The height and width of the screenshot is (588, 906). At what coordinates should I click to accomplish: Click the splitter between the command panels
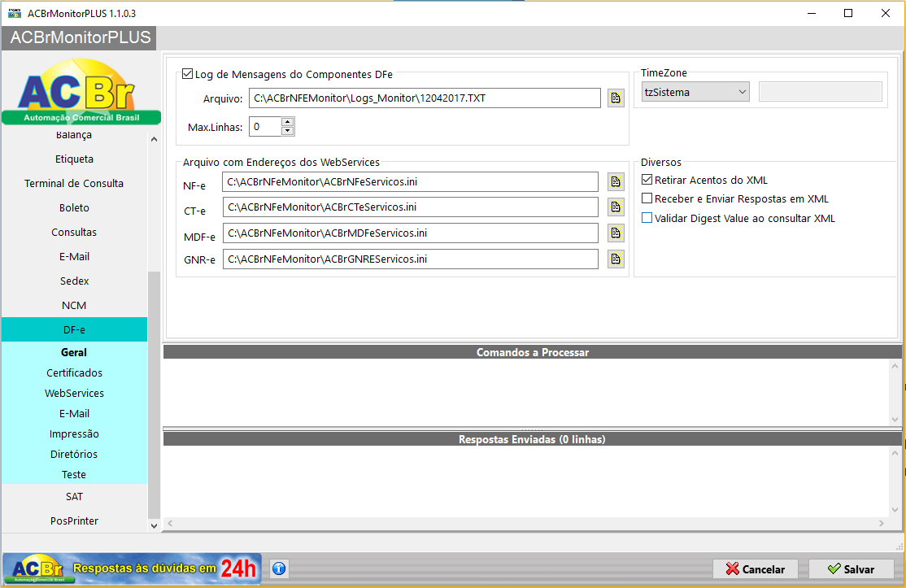pos(532,429)
